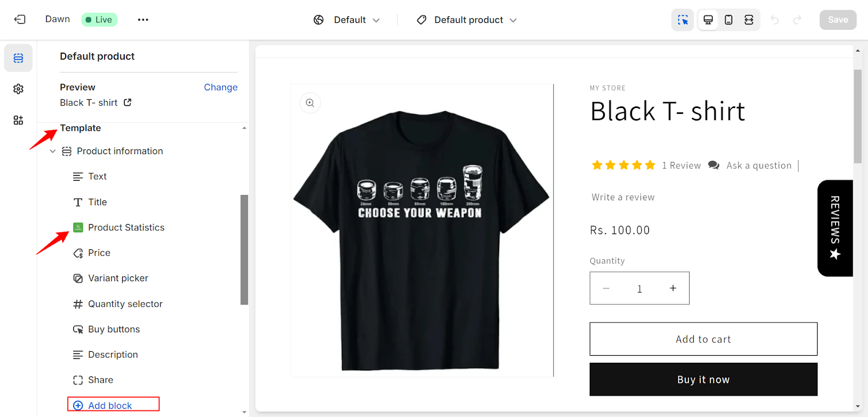Switch to mobile preview mode

[x=729, y=20]
